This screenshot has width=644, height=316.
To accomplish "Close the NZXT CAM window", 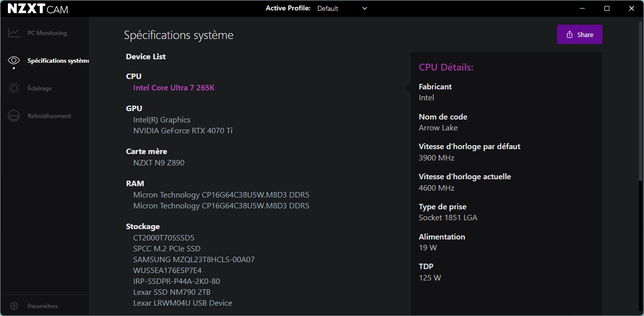I will 631,8.
